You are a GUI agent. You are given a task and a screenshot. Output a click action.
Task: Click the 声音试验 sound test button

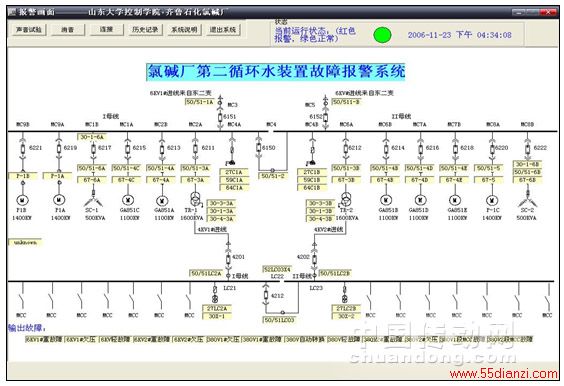pos(29,30)
